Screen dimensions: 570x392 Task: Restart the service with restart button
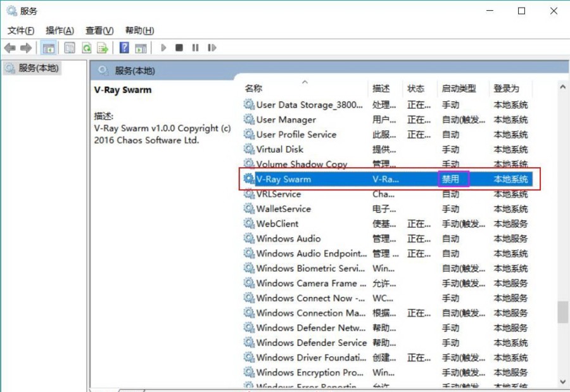[x=212, y=47]
